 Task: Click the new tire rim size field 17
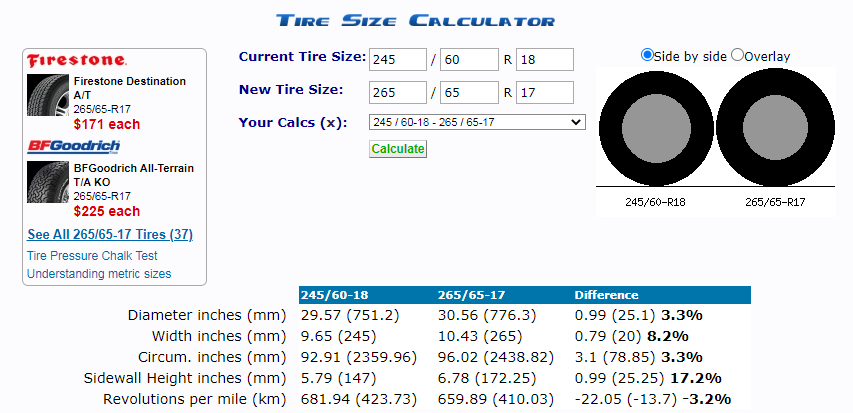544,93
